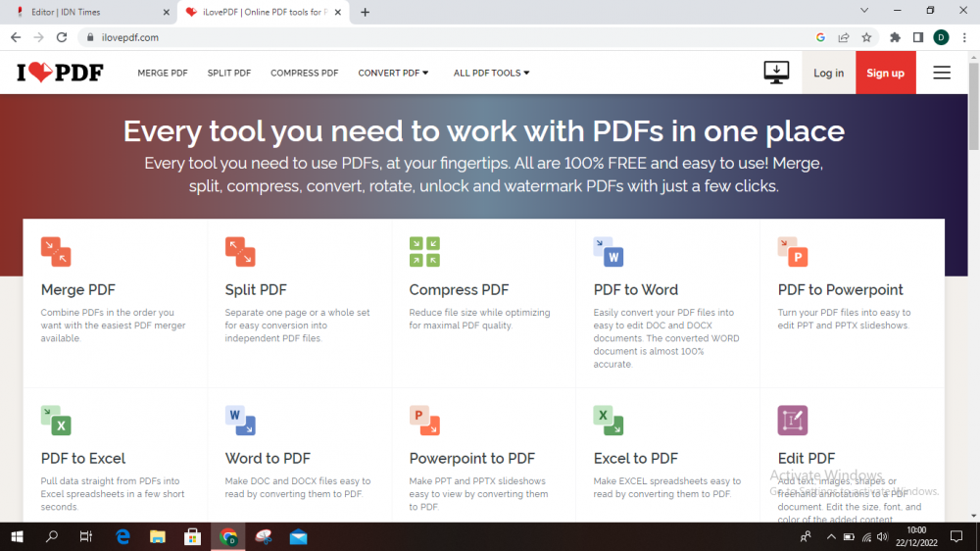Open the Compress PDF card title

click(x=459, y=289)
